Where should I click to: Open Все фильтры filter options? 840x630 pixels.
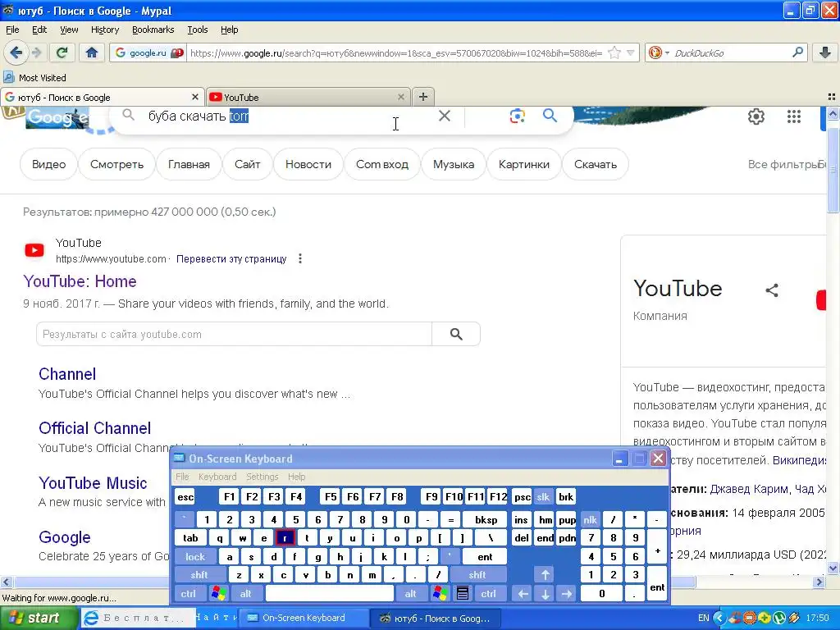pos(783,164)
